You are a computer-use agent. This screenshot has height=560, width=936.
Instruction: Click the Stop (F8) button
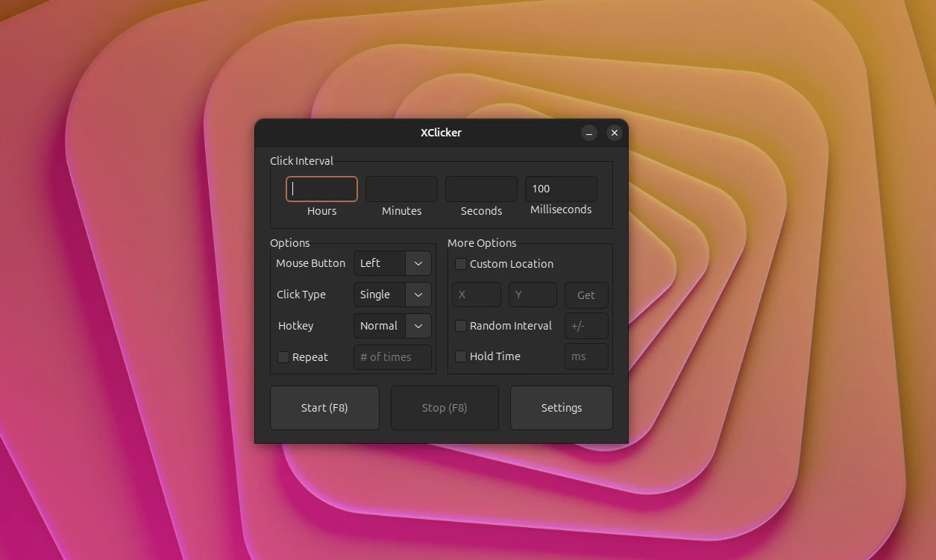pyautogui.click(x=445, y=408)
